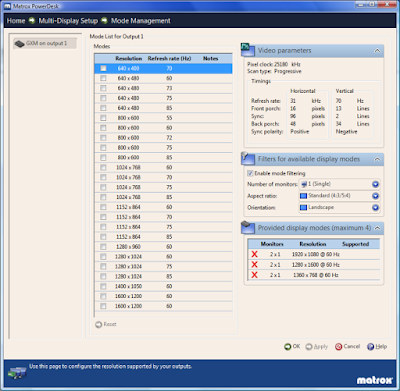Screen dimensions: 400x391
Task: Click red X for 1920 x 1080 mode
Action: [255, 254]
